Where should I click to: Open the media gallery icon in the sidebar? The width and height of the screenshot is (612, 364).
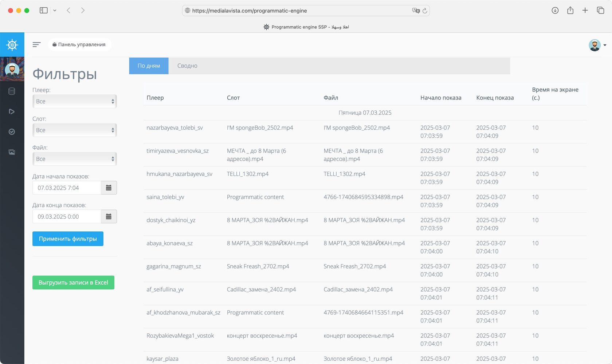(11, 152)
